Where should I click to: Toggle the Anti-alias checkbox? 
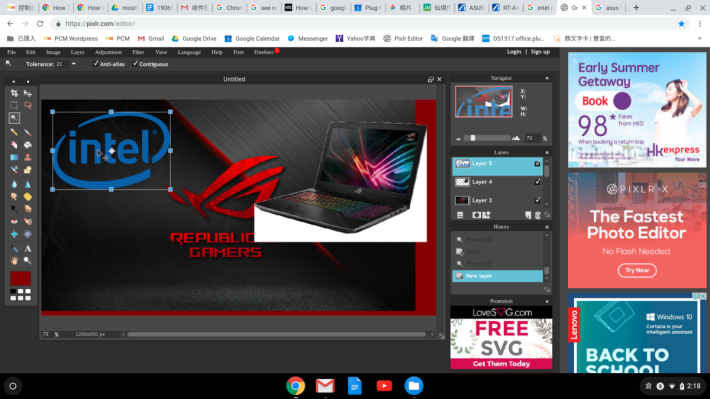(x=96, y=64)
